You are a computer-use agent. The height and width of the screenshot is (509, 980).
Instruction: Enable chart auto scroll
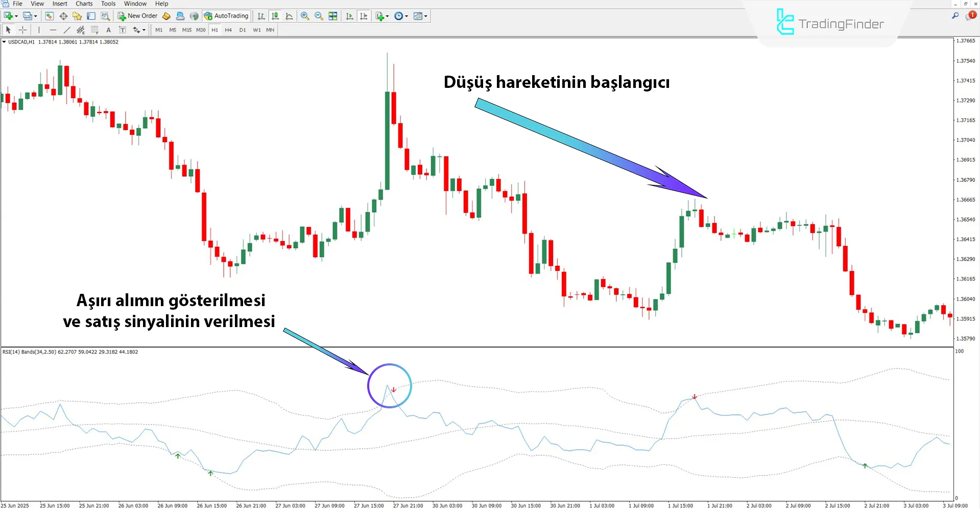pos(349,16)
